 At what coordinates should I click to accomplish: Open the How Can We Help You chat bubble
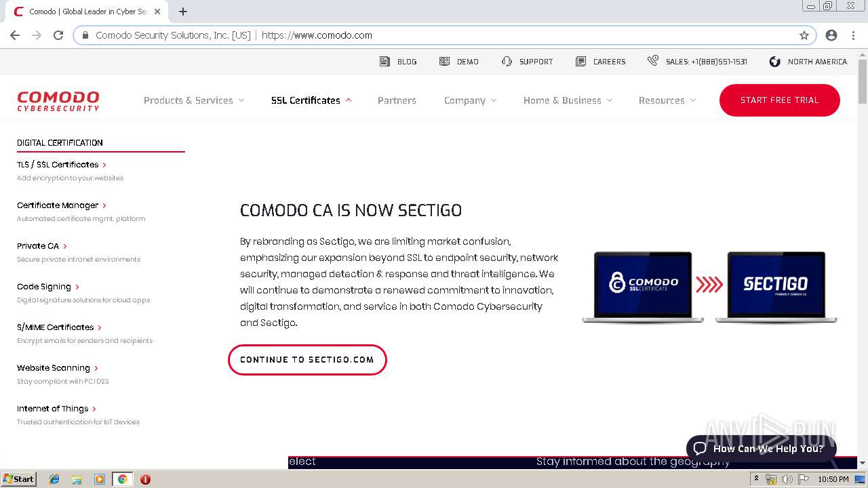[x=761, y=449]
